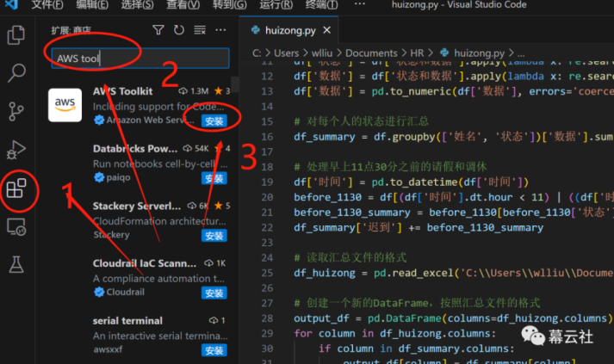Click the Cloudrail verified publisher badge

pos(99,293)
